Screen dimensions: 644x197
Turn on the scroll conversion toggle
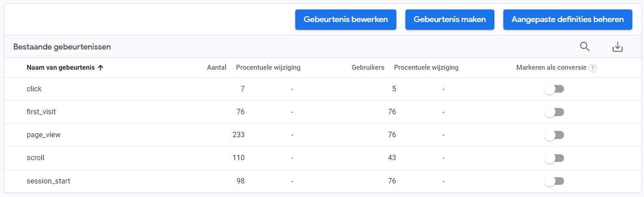pyautogui.click(x=554, y=158)
